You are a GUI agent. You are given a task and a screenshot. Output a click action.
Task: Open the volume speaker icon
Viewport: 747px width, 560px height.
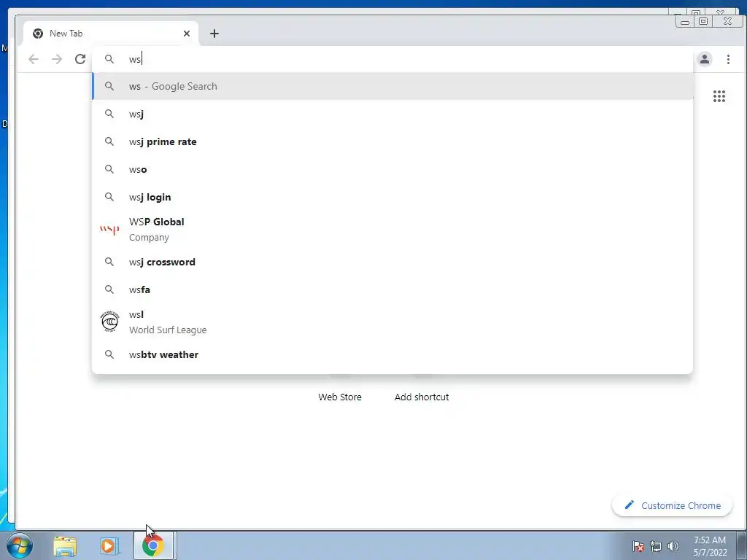click(673, 546)
